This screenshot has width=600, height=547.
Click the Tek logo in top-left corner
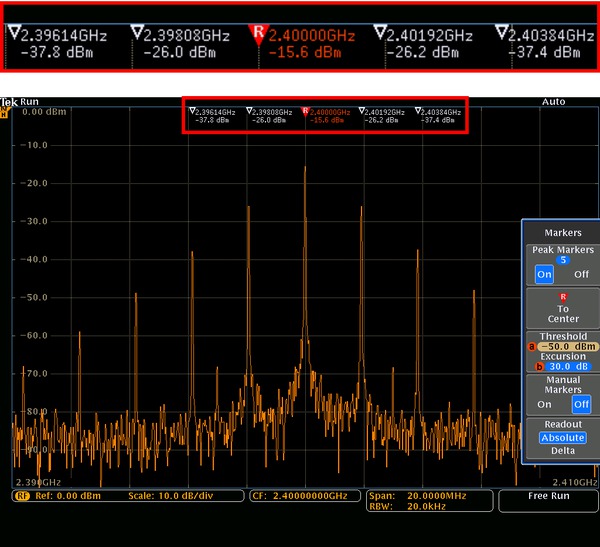(x=8, y=102)
